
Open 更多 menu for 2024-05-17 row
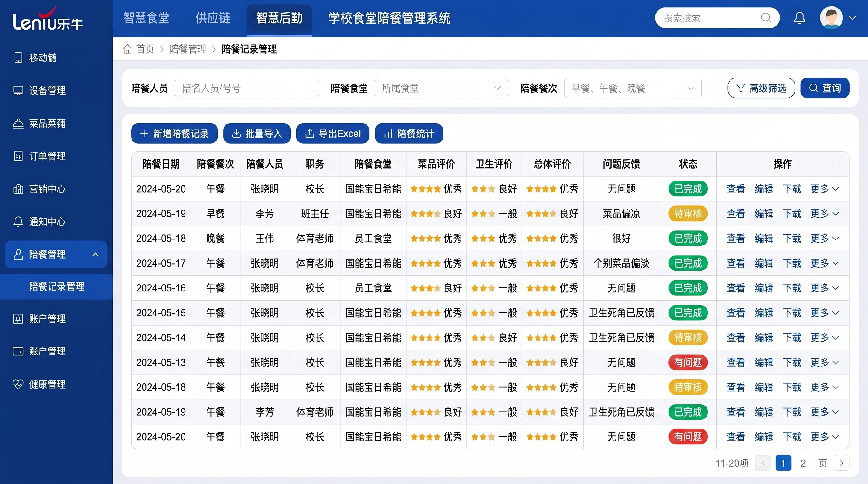click(824, 263)
